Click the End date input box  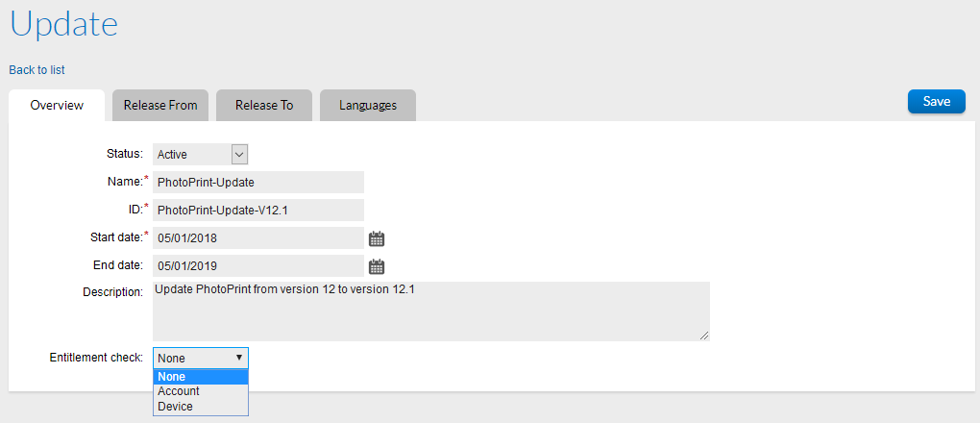pos(257,265)
